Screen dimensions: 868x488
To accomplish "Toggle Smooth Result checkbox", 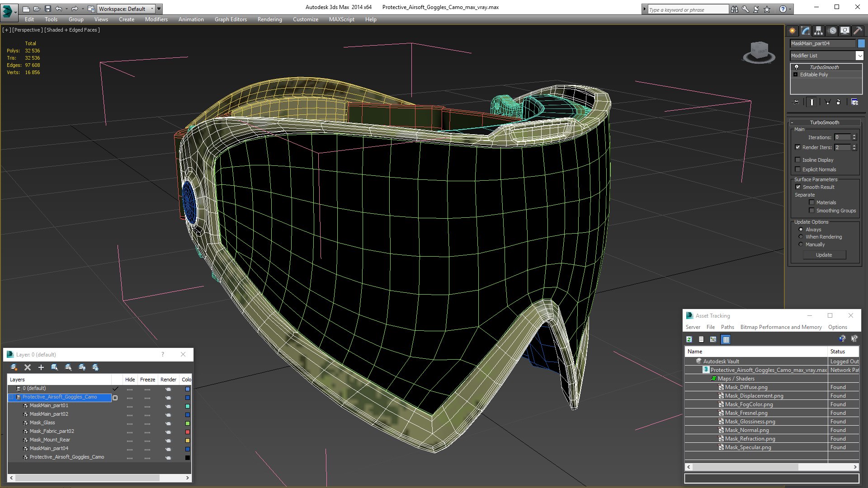I will (798, 187).
